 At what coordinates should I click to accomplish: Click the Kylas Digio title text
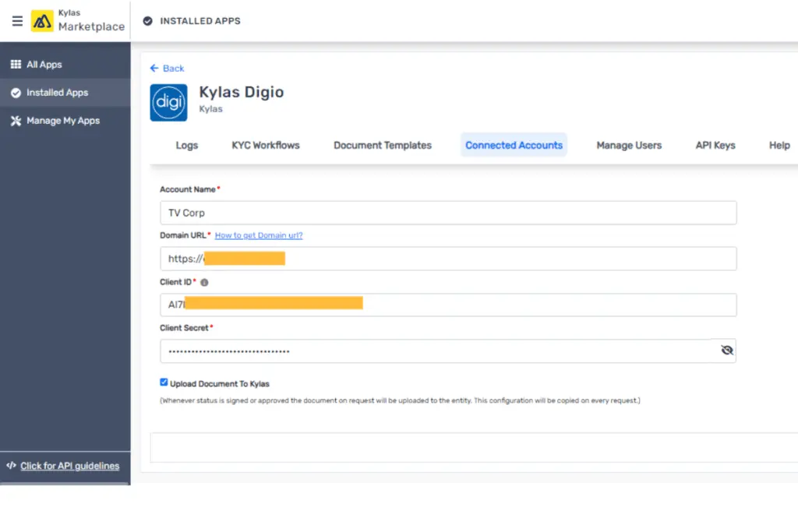(242, 92)
